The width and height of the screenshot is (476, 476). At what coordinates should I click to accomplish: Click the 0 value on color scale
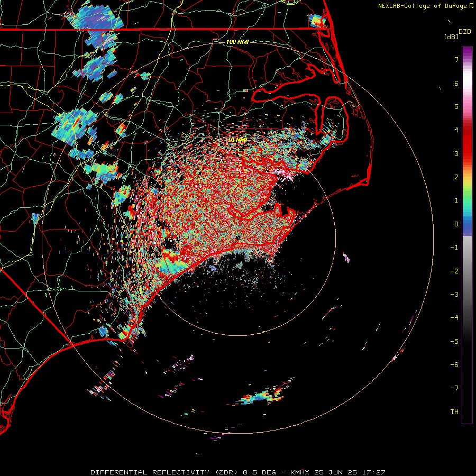tap(456, 224)
